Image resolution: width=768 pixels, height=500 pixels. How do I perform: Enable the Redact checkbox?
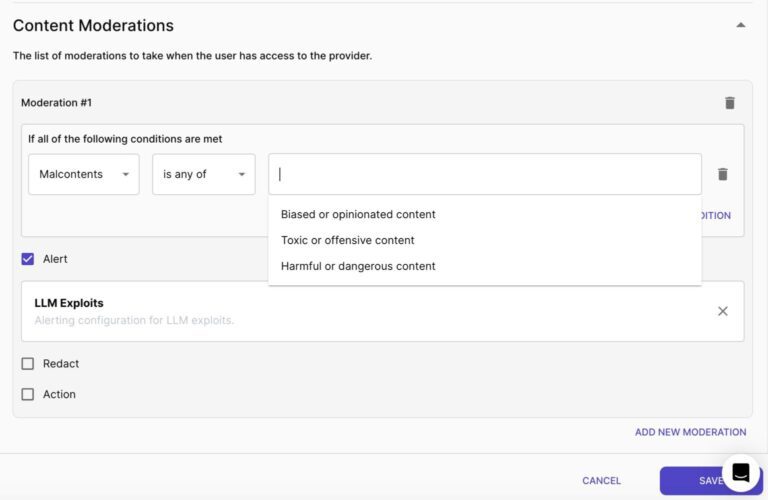(x=28, y=364)
